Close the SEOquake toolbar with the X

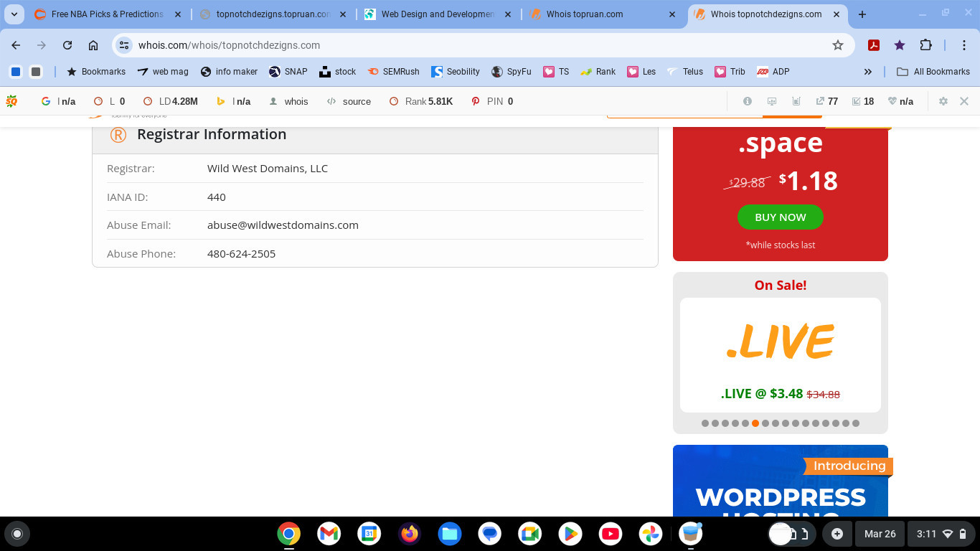(x=964, y=101)
